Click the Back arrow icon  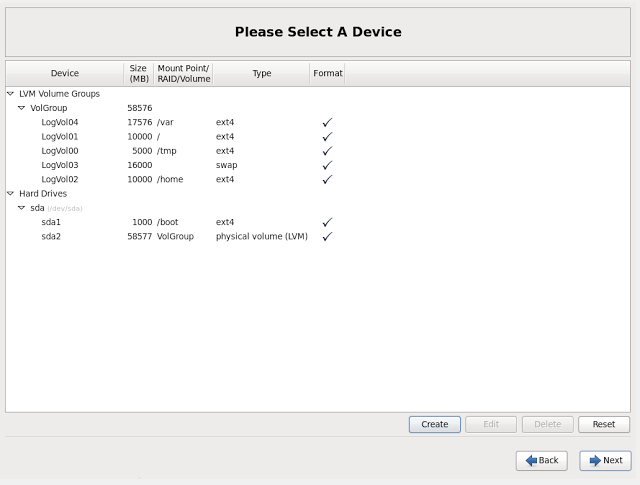tap(531, 461)
